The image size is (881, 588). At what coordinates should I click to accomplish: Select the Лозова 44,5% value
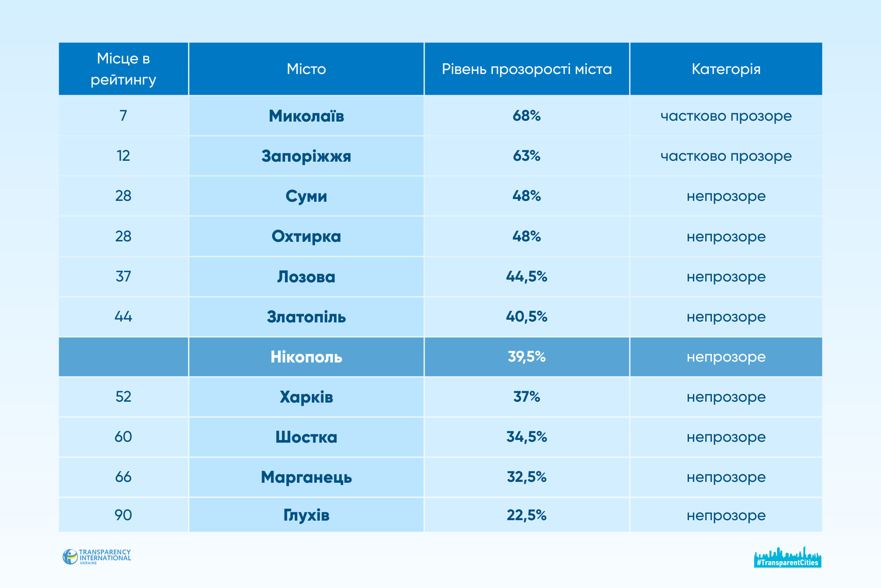pos(526,277)
